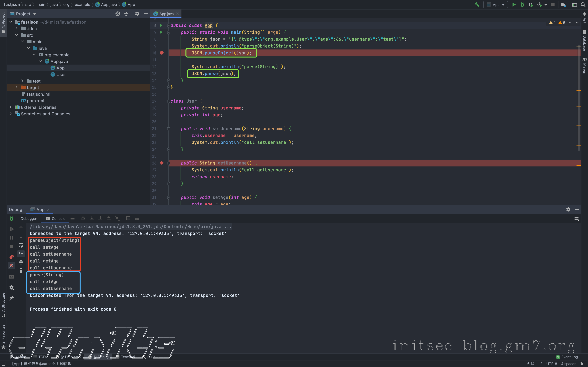Toggle the method breakpoint on line 26
The width and height of the screenshot is (588, 367).
click(162, 163)
